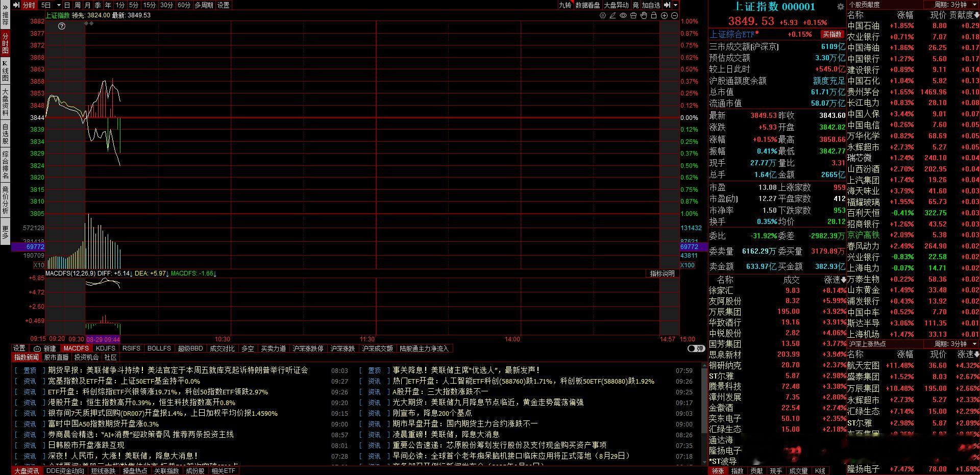Select BOLLFS indicator tab
The image size is (980, 475).
click(x=159, y=348)
